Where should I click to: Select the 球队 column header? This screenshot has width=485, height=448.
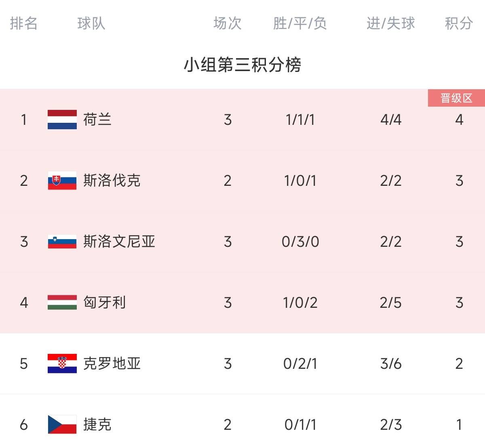tap(91, 23)
